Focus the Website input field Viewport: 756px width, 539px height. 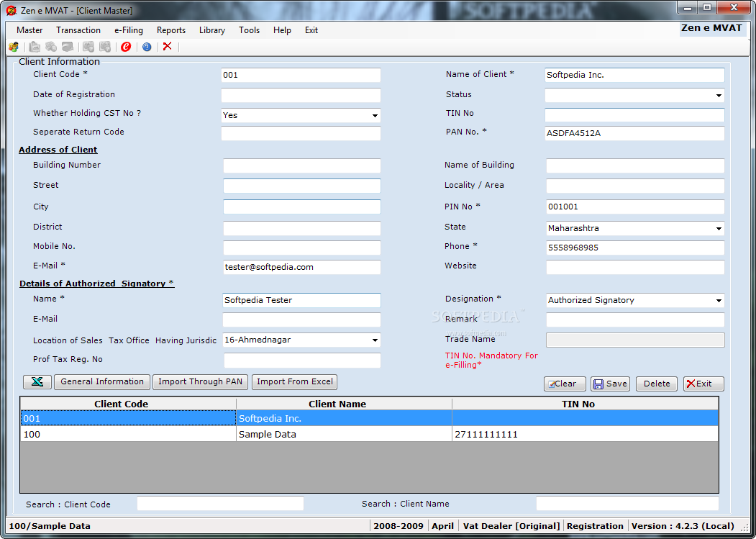pyautogui.click(x=635, y=267)
